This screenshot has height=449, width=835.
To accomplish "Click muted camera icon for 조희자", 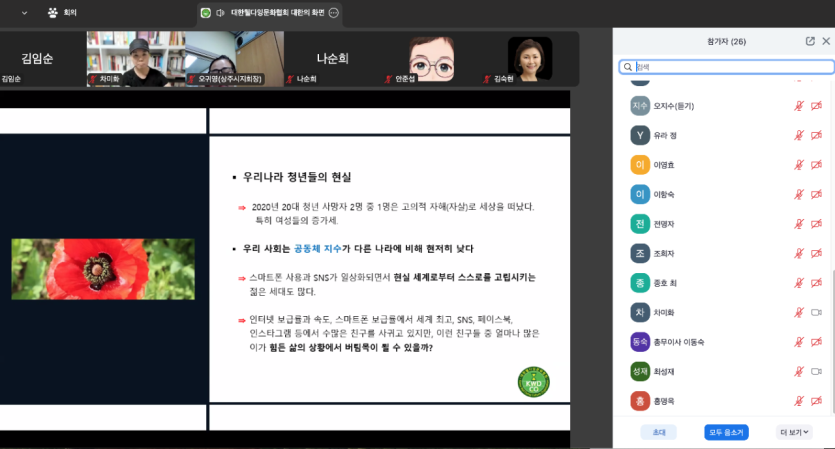I will tap(816, 253).
